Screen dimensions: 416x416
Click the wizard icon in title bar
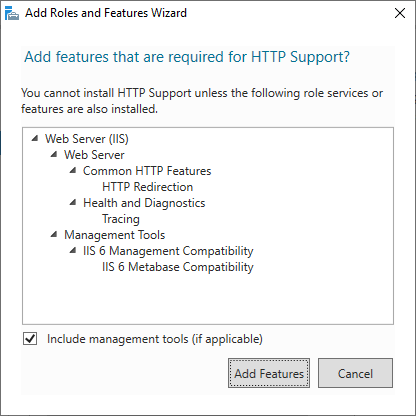pyautogui.click(x=12, y=13)
